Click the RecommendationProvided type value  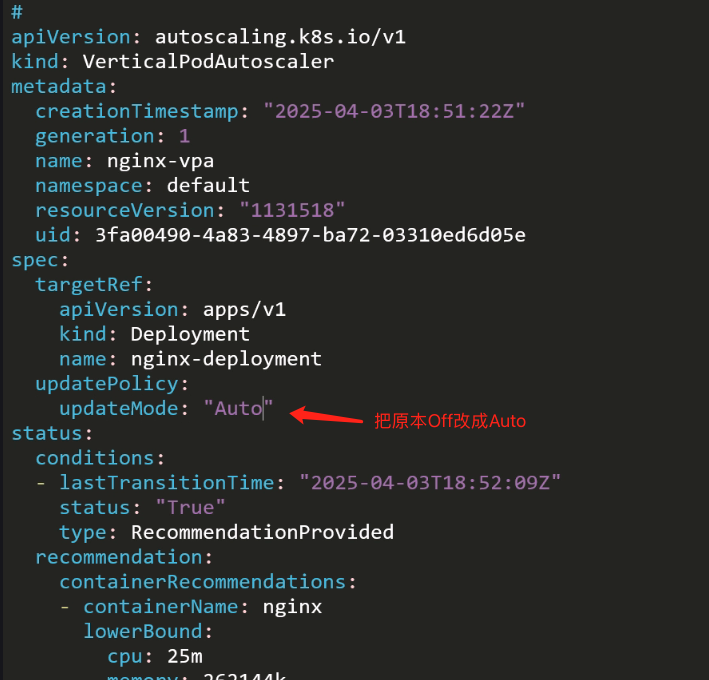pos(262,533)
